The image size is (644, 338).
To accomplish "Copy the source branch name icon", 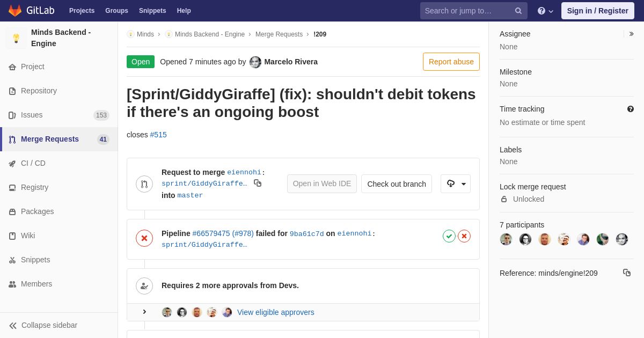I will tap(258, 183).
